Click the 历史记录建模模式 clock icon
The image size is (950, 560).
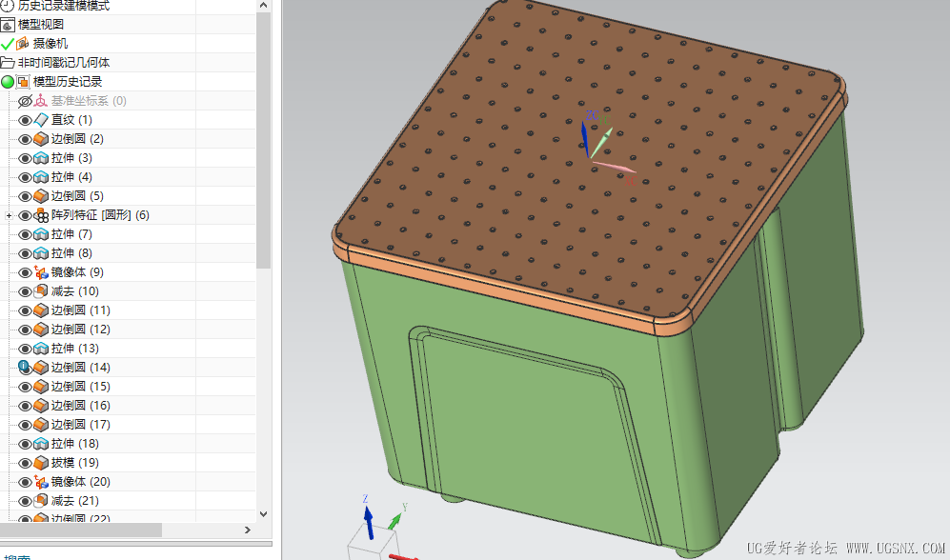pos(8,6)
